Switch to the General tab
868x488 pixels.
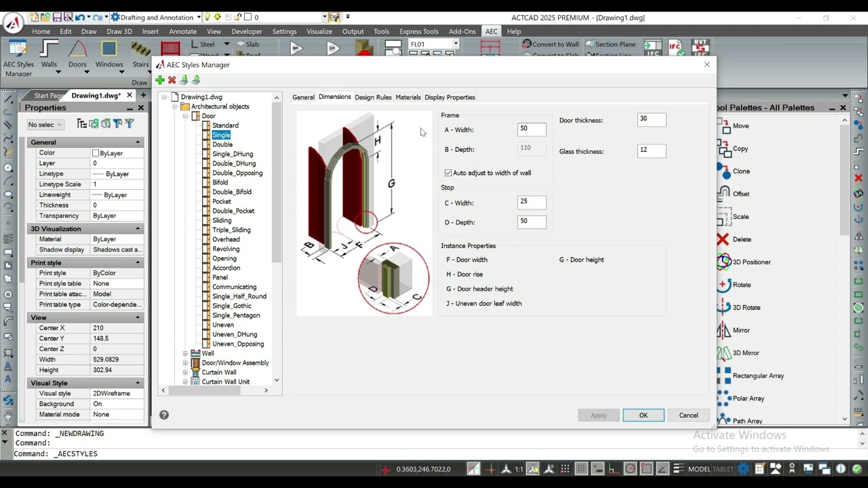(303, 97)
